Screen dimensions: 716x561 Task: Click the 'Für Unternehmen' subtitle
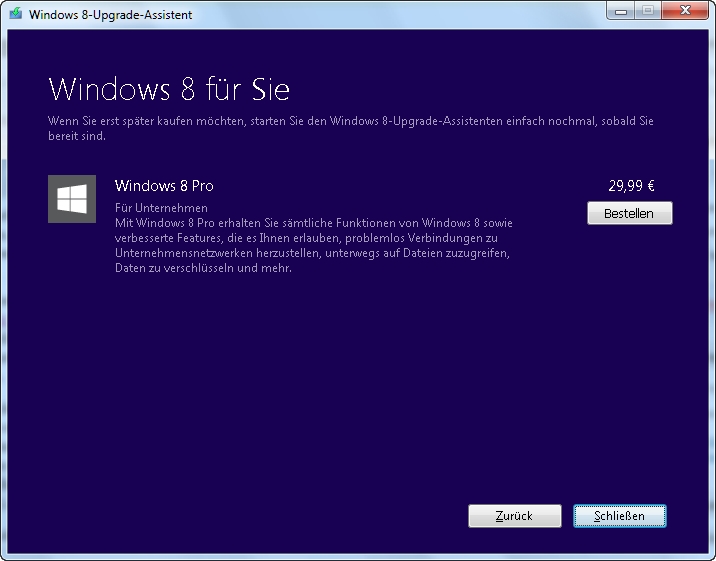coord(161,208)
